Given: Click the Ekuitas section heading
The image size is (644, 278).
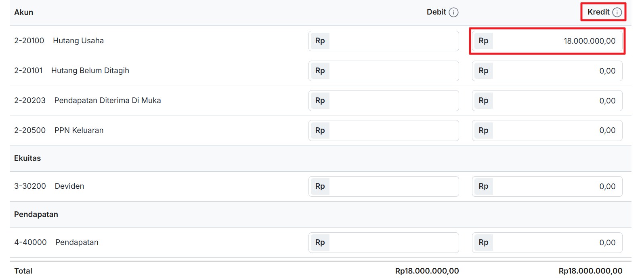Looking at the screenshot, I should (27, 158).
